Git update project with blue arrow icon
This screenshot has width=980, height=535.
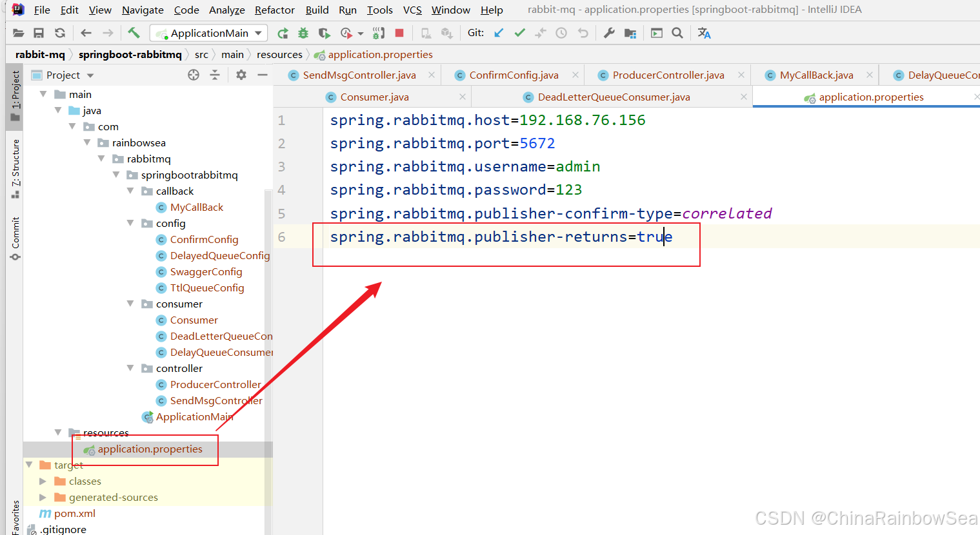[499, 33]
